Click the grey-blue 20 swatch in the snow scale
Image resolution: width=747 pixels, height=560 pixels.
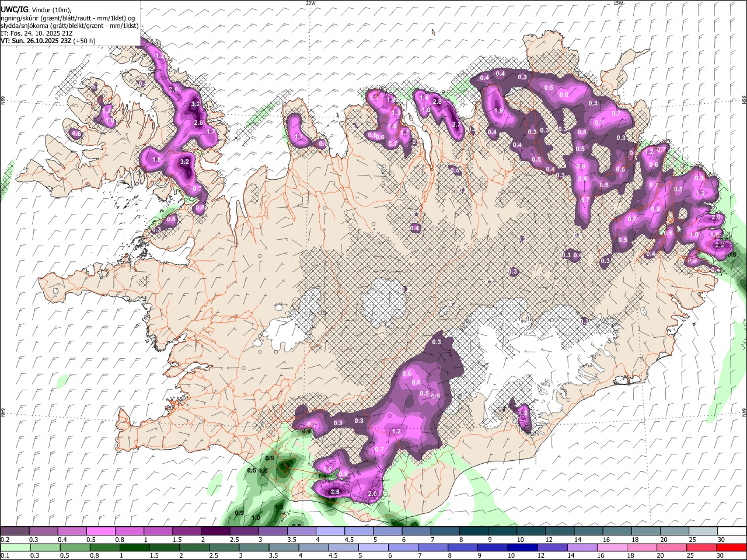pos(674,531)
